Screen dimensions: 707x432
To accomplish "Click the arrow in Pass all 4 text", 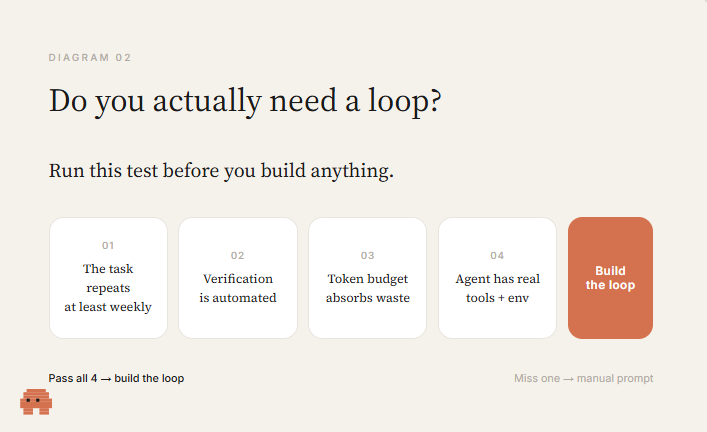I will [106, 379].
